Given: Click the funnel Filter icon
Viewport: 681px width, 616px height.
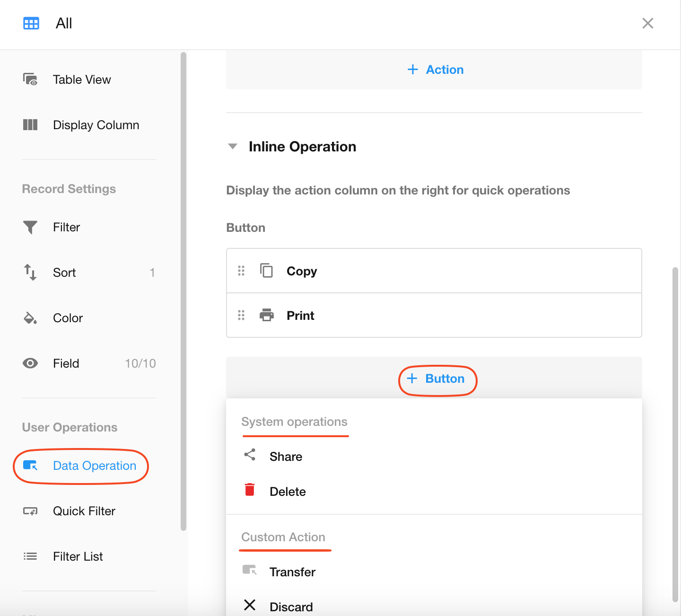Looking at the screenshot, I should pyautogui.click(x=30, y=227).
